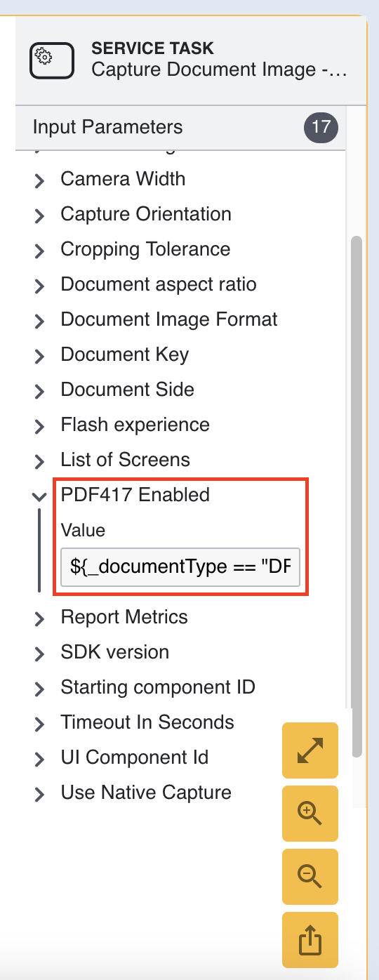Click the Input Parameters count badge 17
This screenshot has height=980, width=379.
(x=321, y=128)
